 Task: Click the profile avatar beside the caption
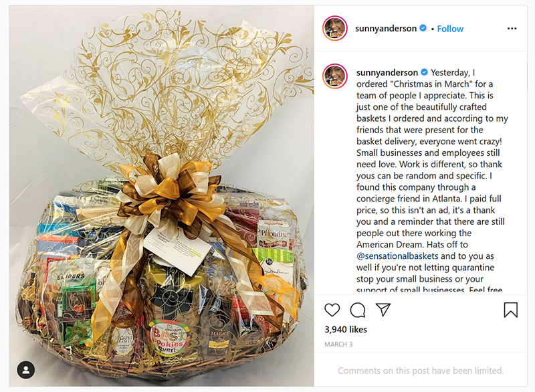(x=335, y=76)
